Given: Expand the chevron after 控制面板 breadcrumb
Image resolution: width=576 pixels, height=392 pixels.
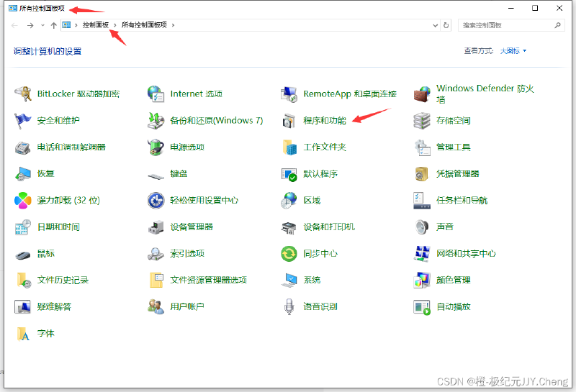Looking at the screenshot, I should (115, 25).
